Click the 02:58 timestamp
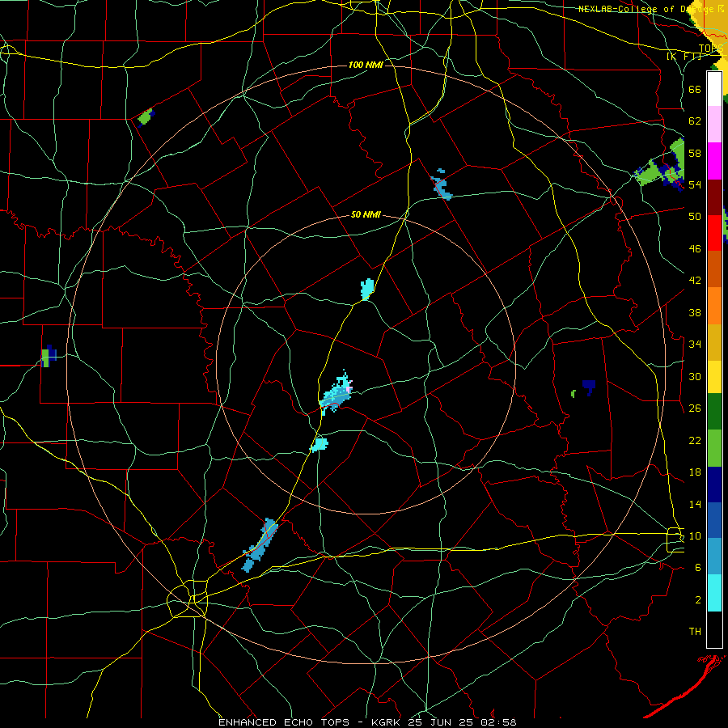Image resolution: width=728 pixels, height=728 pixels. 499,722
